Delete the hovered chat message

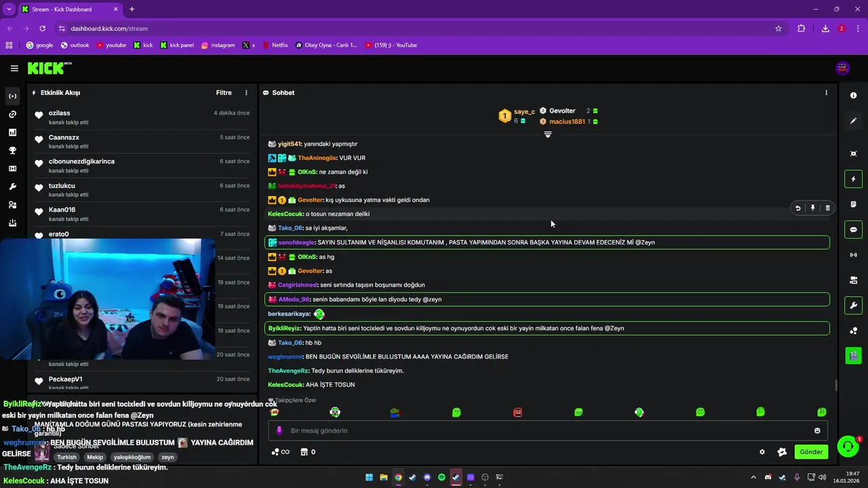tap(827, 208)
